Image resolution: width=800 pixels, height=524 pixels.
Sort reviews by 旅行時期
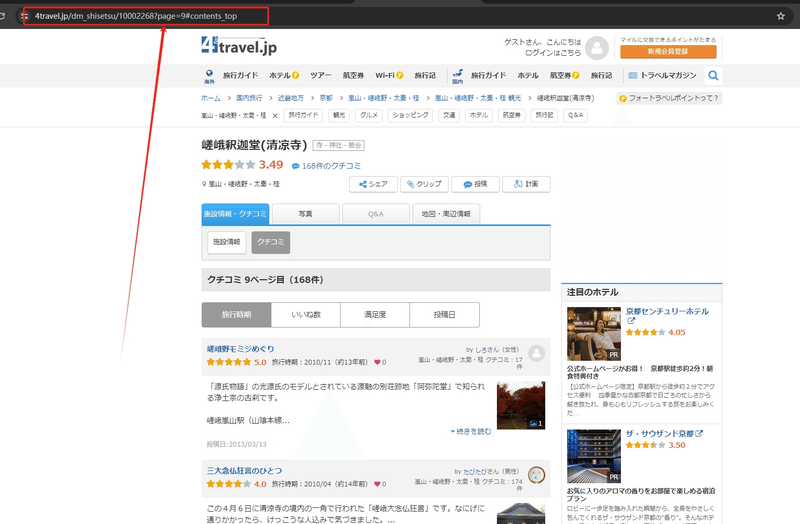tap(236, 315)
